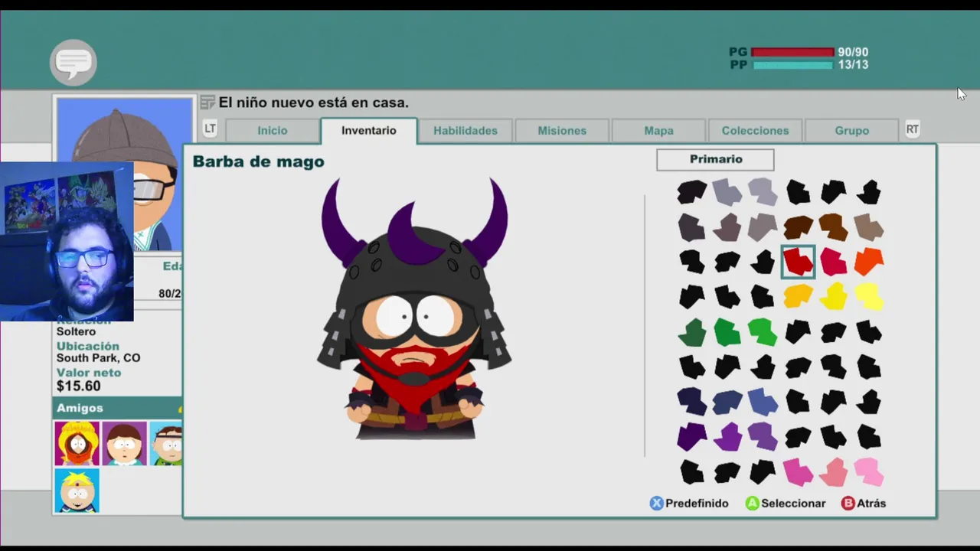The image size is (980, 551).
Task: Choose Predefinido option
Action: pos(697,504)
